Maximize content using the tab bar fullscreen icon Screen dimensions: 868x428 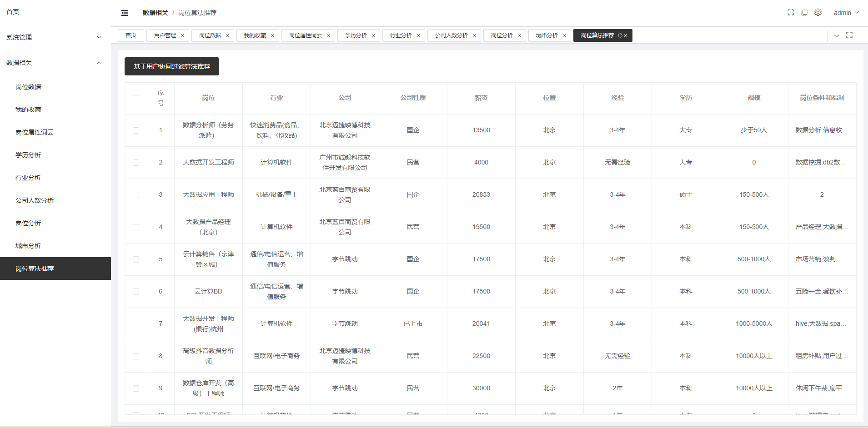pyautogui.click(x=849, y=35)
